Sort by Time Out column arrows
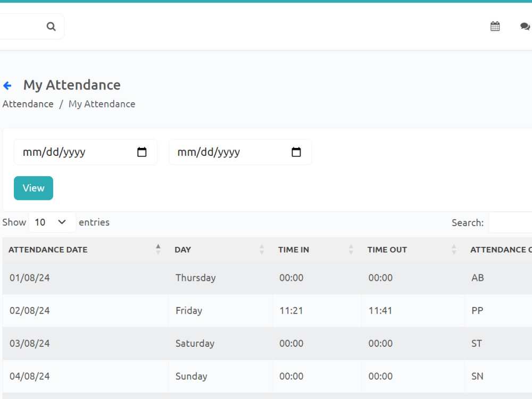Image resolution: width=532 pixels, height=399 pixels. pos(454,250)
